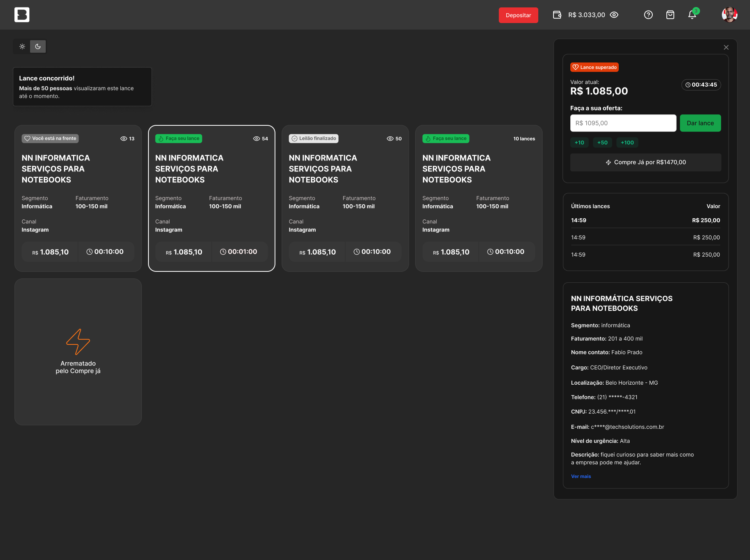
Task: Open the help question mark icon
Action: coord(648,15)
